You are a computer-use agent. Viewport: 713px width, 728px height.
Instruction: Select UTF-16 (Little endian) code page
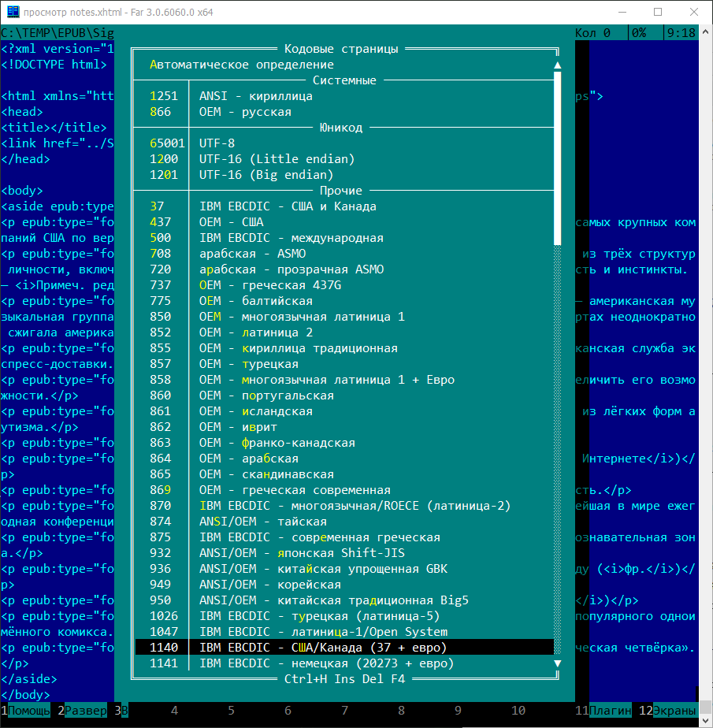(344, 159)
